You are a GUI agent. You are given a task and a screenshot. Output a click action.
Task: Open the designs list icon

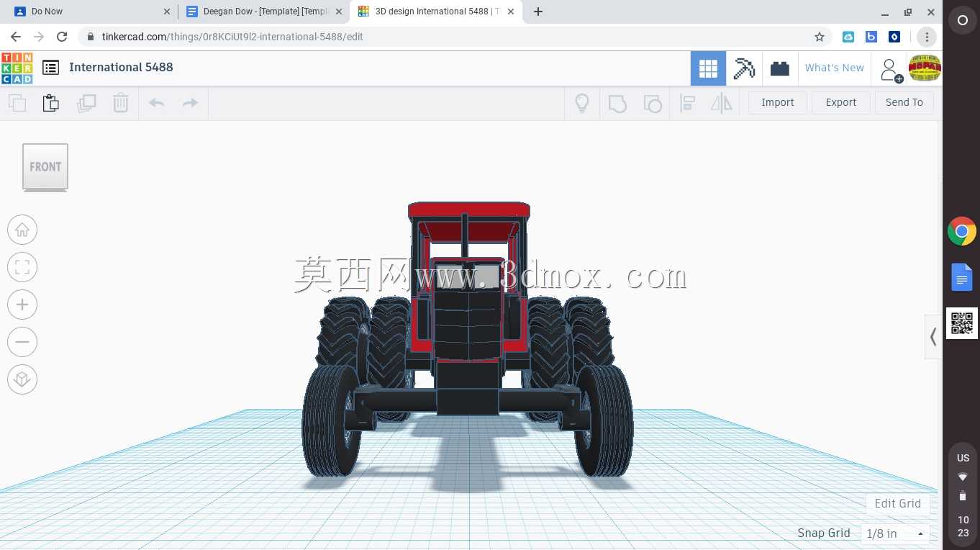tap(50, 68)
